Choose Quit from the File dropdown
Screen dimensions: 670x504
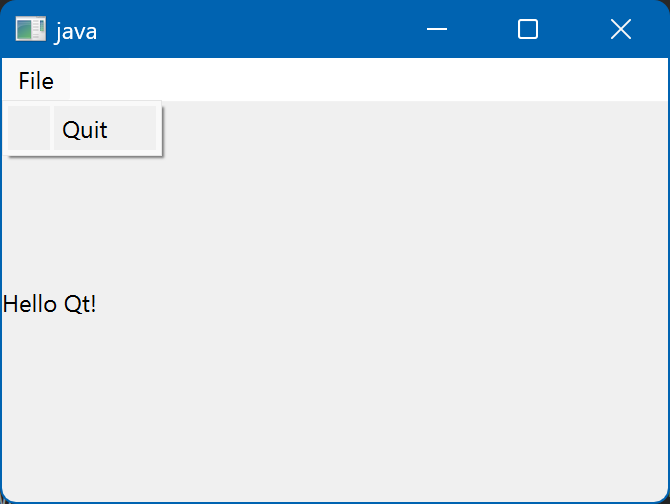[x=85, y=130]
